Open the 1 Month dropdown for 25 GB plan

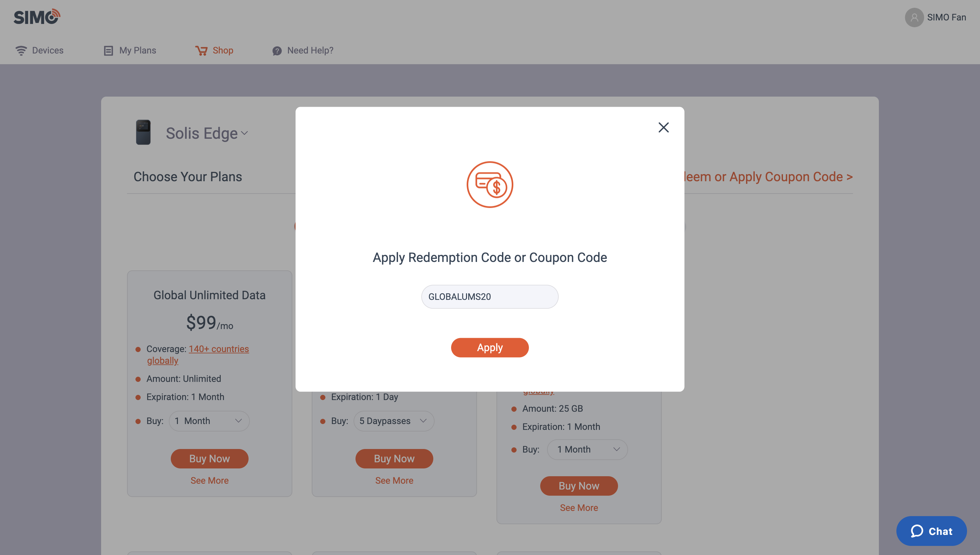(x=587, y=449)
